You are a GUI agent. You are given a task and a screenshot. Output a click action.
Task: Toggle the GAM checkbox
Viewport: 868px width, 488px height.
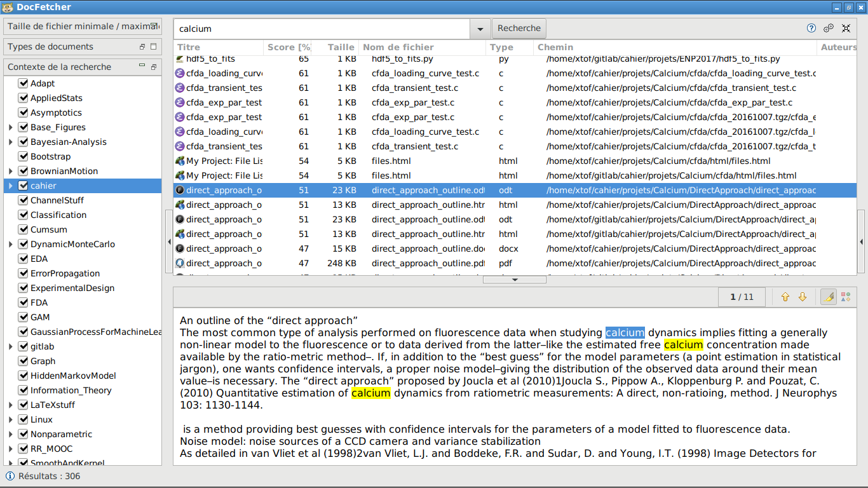24,317
